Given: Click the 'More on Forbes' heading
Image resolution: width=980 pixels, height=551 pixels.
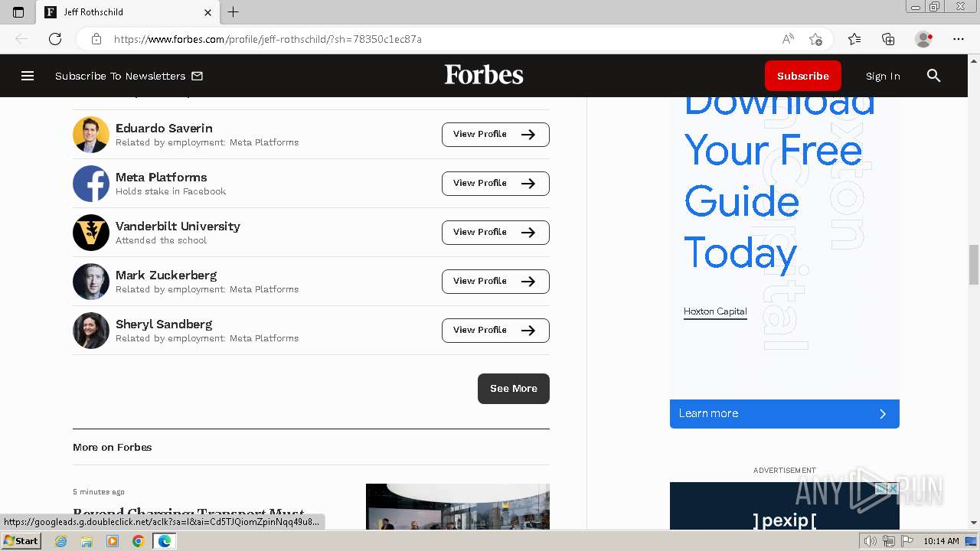Looking at the screenshot, I should [x=113, y=447].
